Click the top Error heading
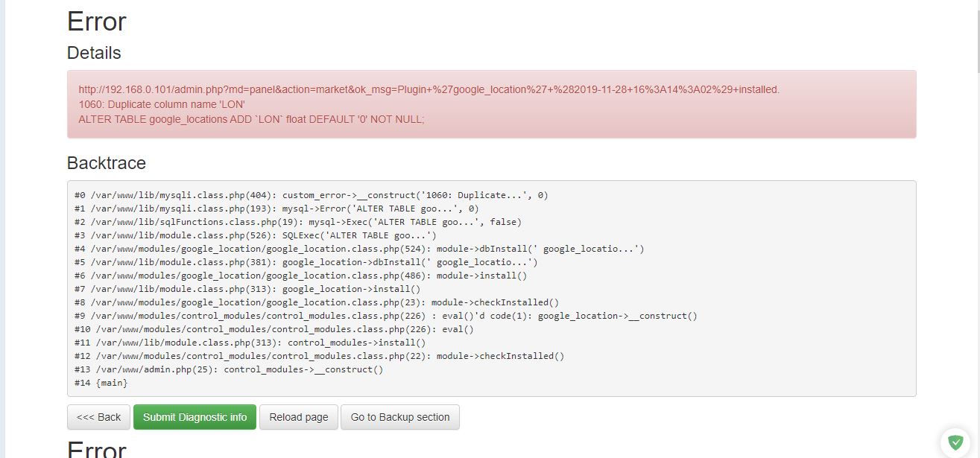The height and width of the screenshot is (458, 980). [97, 22]
